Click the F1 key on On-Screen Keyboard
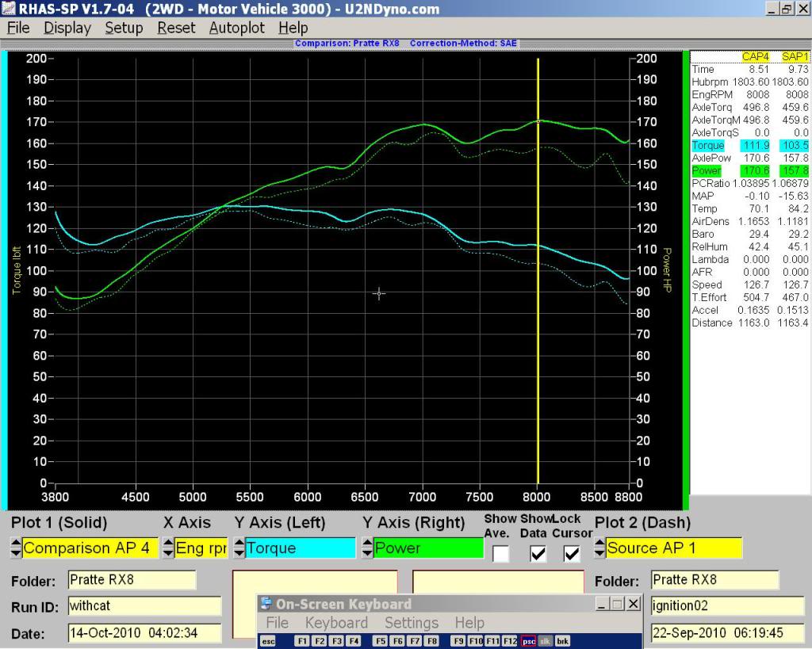This screenshot has width=812, height=649. click(302, 641)
